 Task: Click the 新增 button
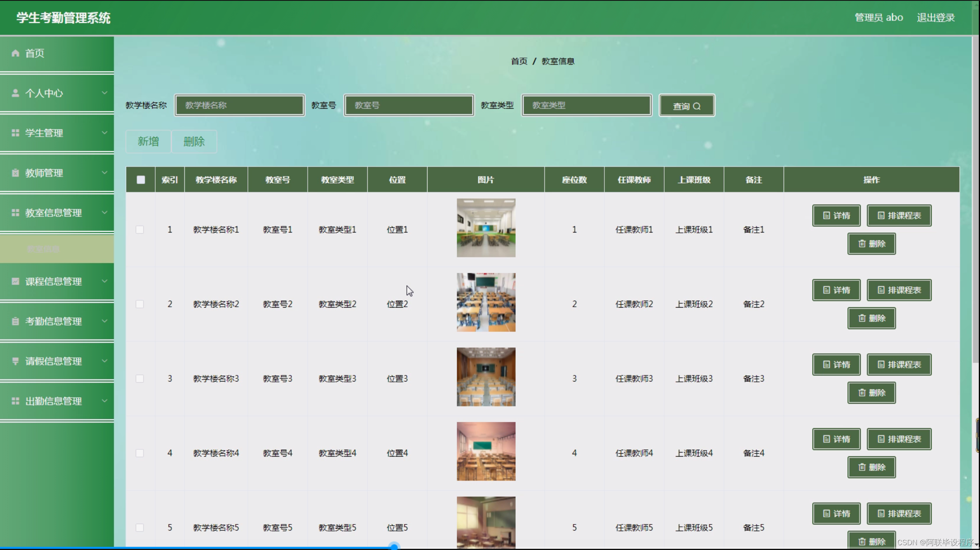(148, 141)
